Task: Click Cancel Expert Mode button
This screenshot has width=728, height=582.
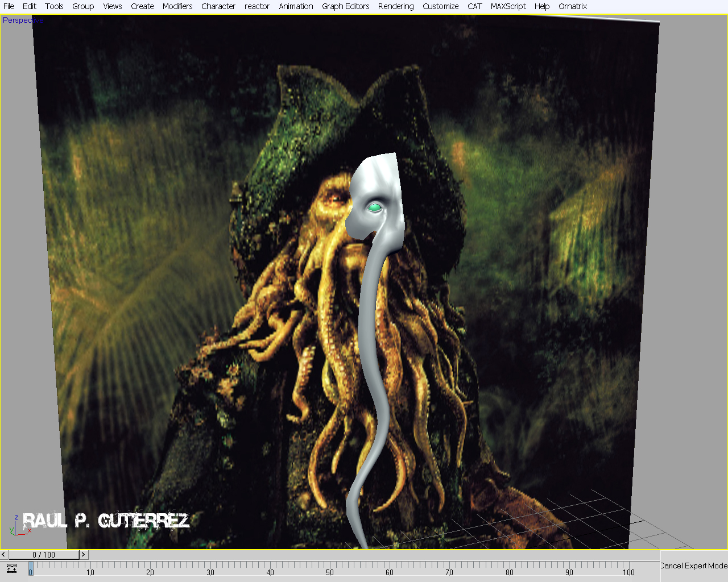Action: 694,566
